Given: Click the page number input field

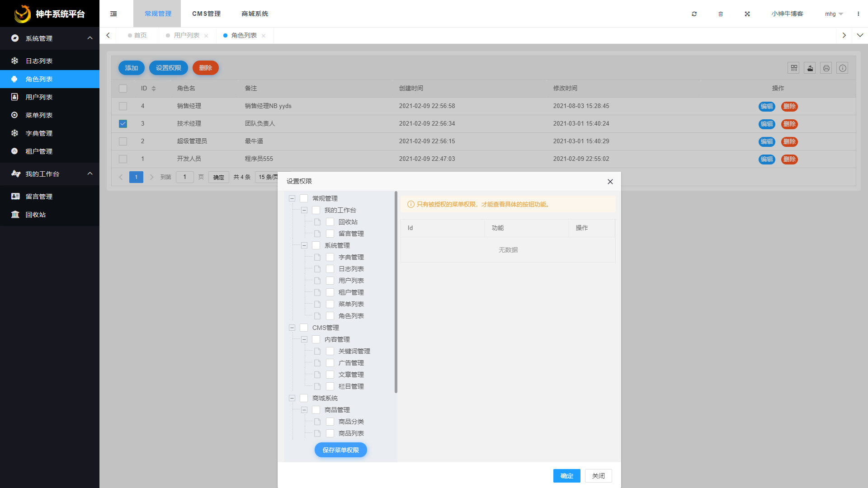Looking at the screenshot, I should point(184,177).
